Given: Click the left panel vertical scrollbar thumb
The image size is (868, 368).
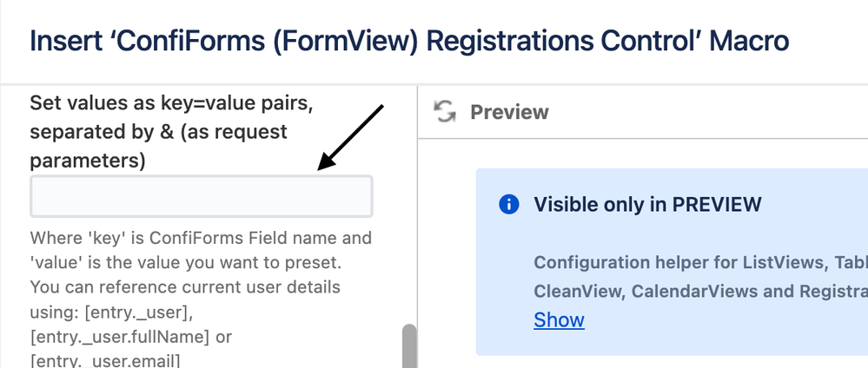Looking at the screenshot, I should point(409,346).
